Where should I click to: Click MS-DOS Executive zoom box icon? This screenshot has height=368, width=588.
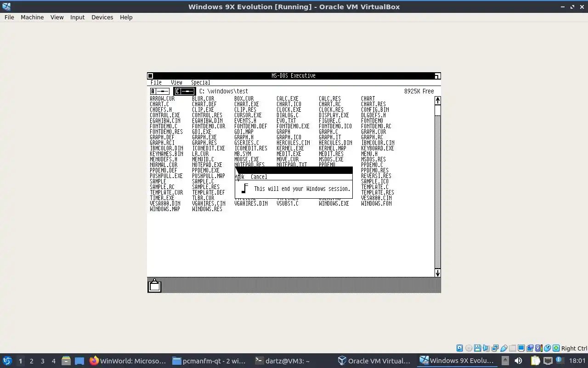(437, 76)
